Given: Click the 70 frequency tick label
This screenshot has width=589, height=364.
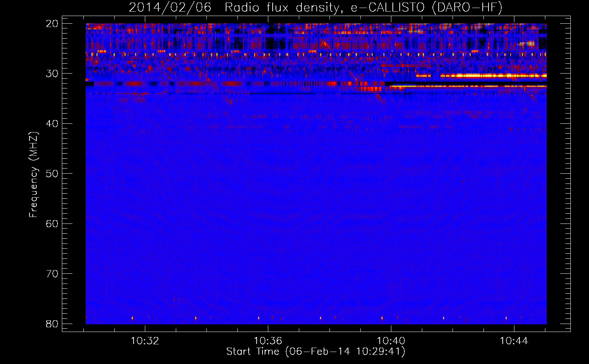Looking at the screenshot, I should tap(52, 274).
